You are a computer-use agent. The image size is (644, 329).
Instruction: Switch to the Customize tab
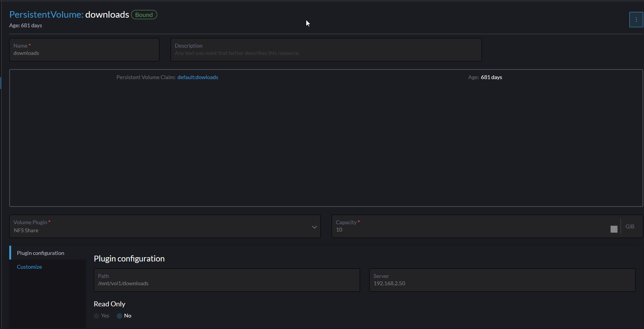30,267
